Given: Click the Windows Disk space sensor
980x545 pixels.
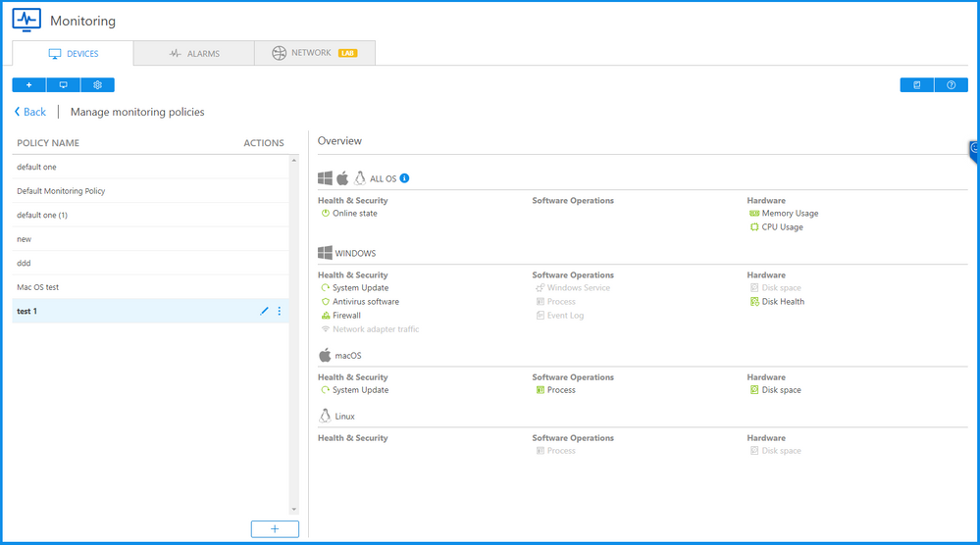Looking at the screenshot, I should coord(775,288).
